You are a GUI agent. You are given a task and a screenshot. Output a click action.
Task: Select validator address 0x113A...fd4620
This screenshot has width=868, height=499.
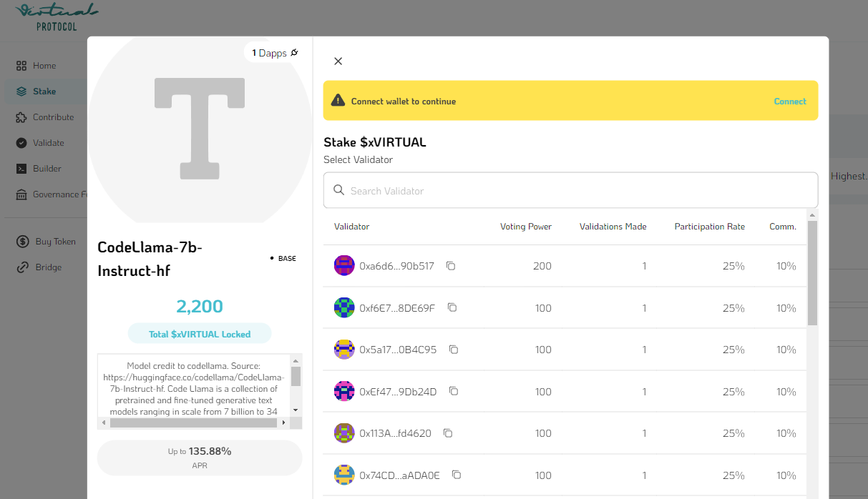click(x=395, y=433)
